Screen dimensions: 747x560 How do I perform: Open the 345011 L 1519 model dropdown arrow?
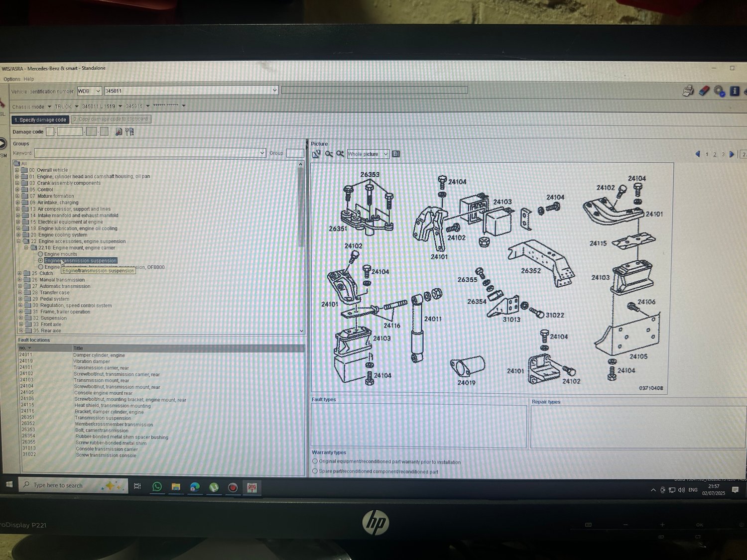(120, 106)
